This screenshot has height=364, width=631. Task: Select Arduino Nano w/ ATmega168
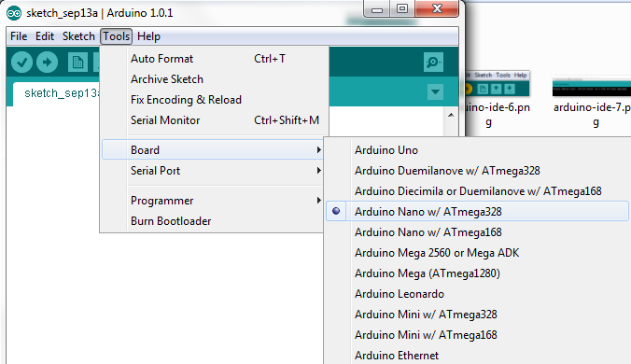477,232
